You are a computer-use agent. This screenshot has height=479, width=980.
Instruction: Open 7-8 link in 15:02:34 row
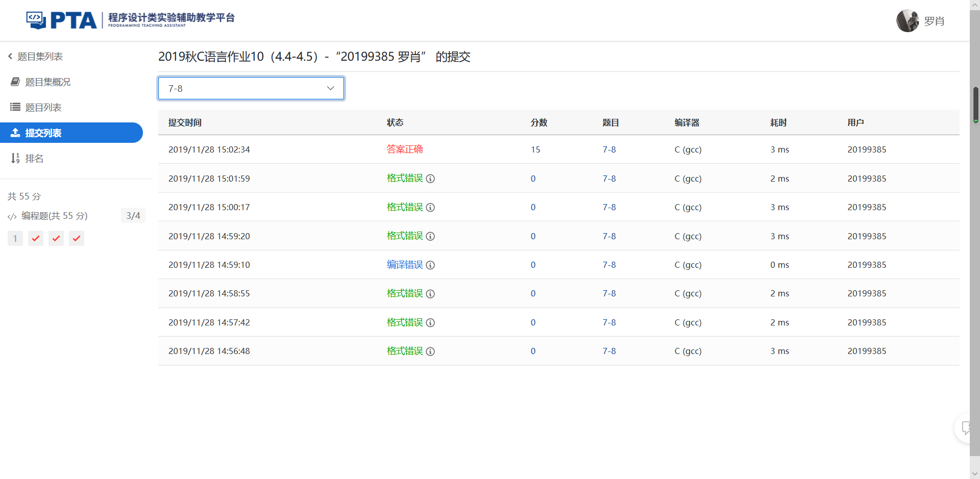pyautogui.click(x=609, y=149)
